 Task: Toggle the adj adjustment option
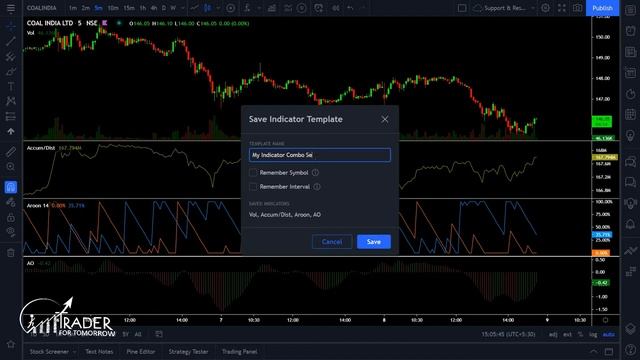[553, 334]
